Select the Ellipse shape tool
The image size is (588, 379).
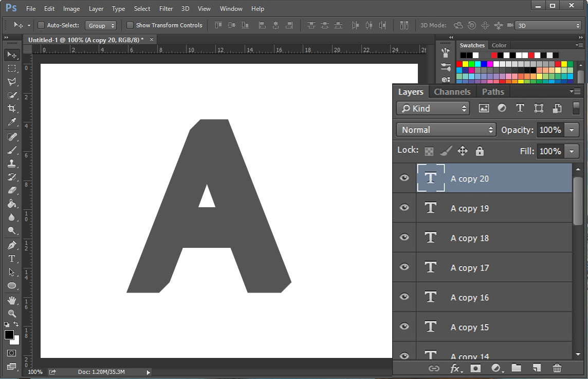tap(12, 285)
